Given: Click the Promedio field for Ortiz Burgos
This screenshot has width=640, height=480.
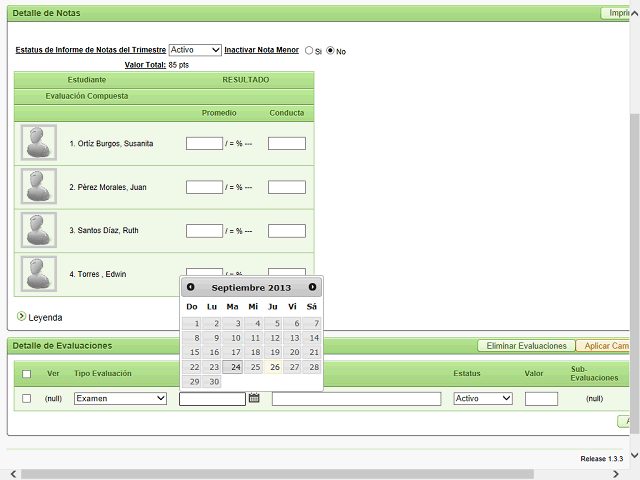Looking at the screenshot, I should pos(204,144).
